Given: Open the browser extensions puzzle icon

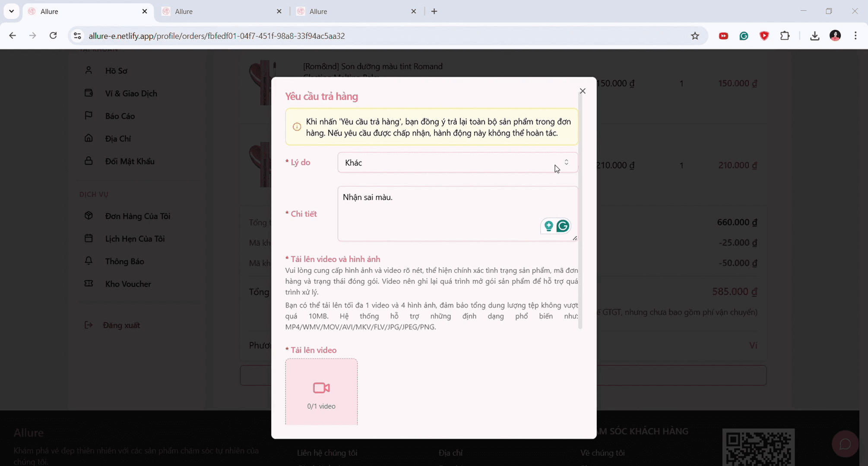Looking at the screenshot, I should coord(785,36).
